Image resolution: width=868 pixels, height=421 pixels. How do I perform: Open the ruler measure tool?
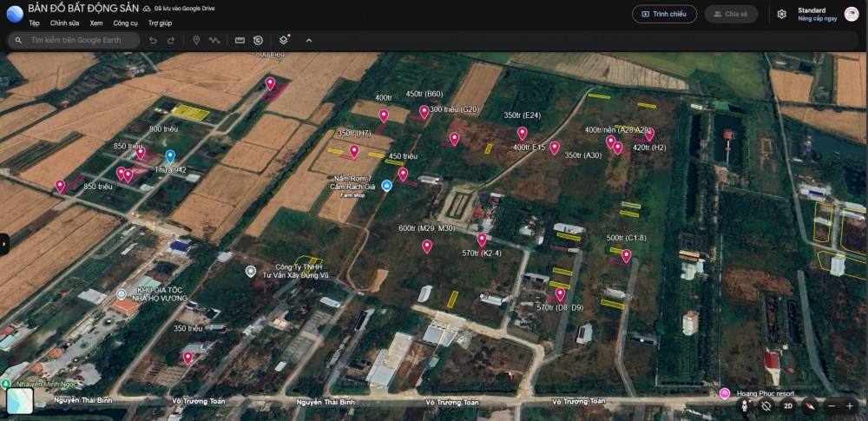239,40
